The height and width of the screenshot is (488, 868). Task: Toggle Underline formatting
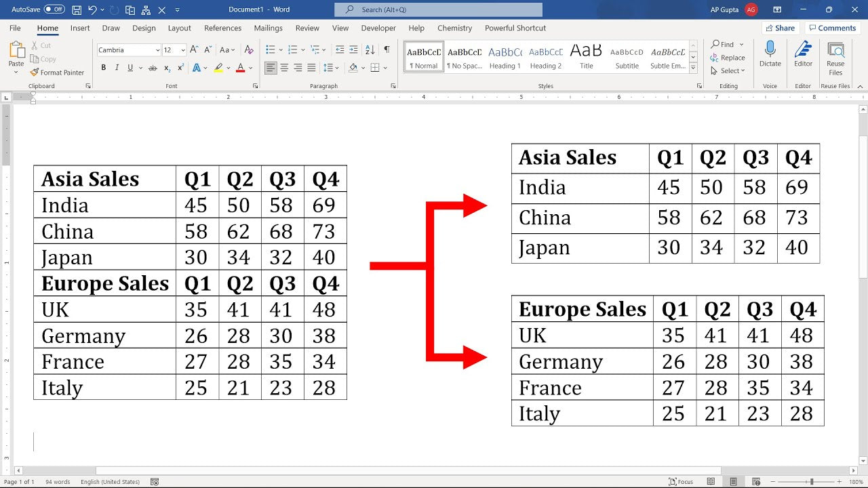pos(130,68)
